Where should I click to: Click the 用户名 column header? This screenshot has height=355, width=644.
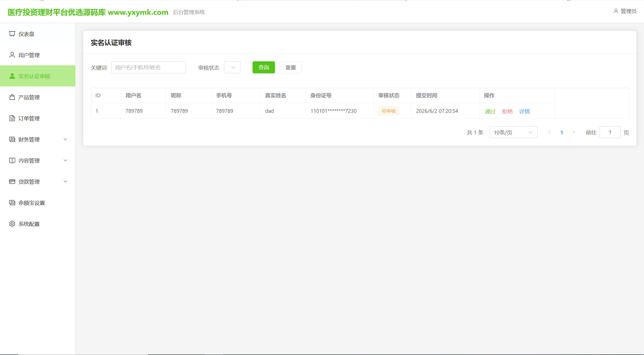(x=133, y=95)
